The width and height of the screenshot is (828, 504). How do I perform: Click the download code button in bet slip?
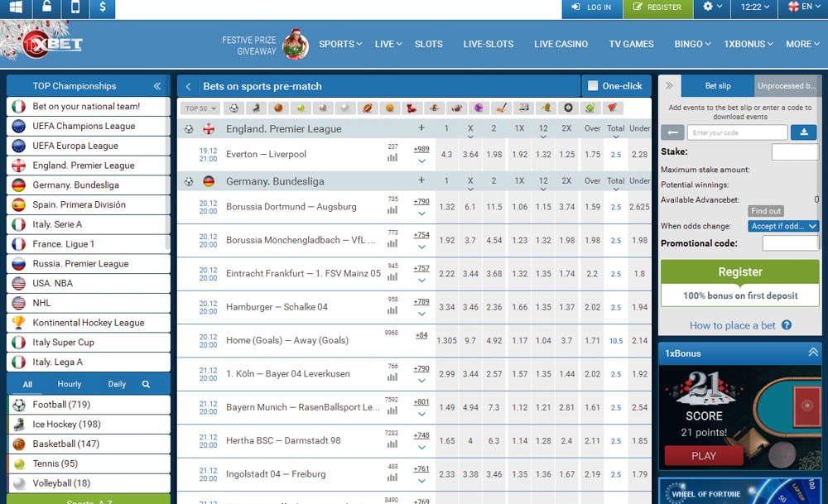(803, 132)
